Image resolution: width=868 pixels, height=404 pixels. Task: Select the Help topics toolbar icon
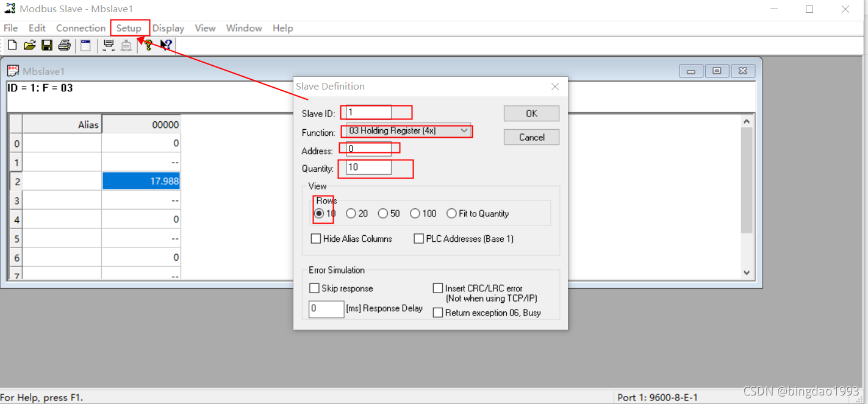(148, 44)
